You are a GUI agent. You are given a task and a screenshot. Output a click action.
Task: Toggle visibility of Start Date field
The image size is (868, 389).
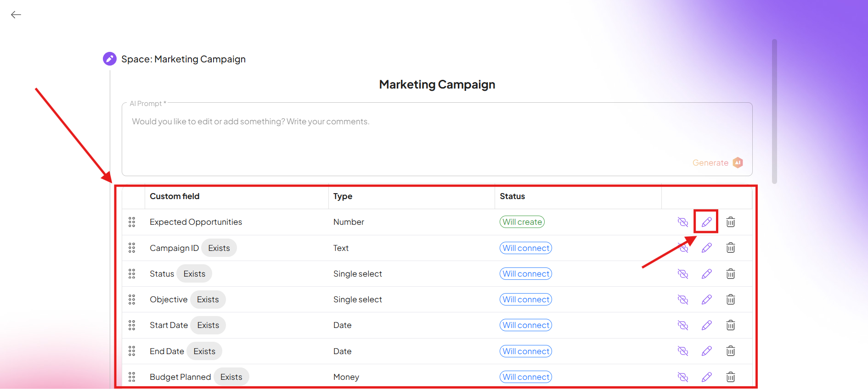pyautogui.click(x=682, y=325)
